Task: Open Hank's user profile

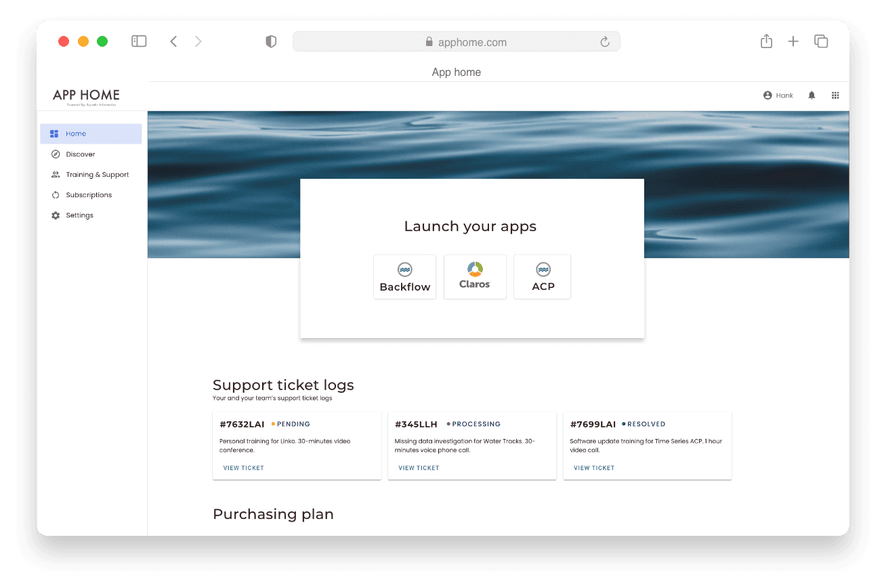Action: (778, 96)
